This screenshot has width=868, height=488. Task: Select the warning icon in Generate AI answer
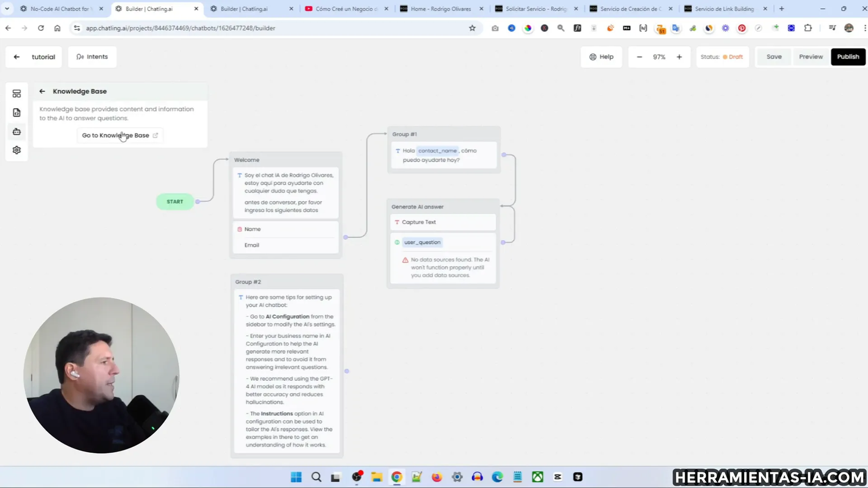click(x=405, y=260)
